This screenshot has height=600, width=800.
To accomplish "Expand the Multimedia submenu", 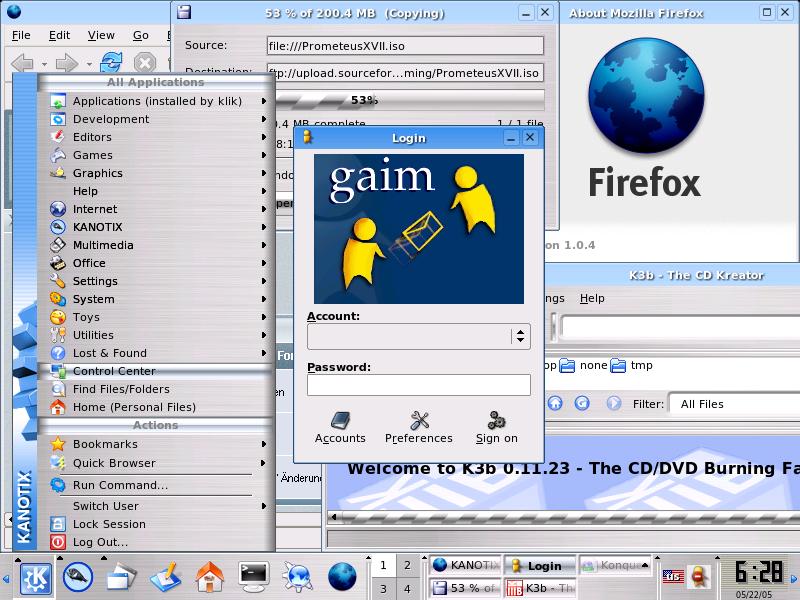I will pos(156,245).
